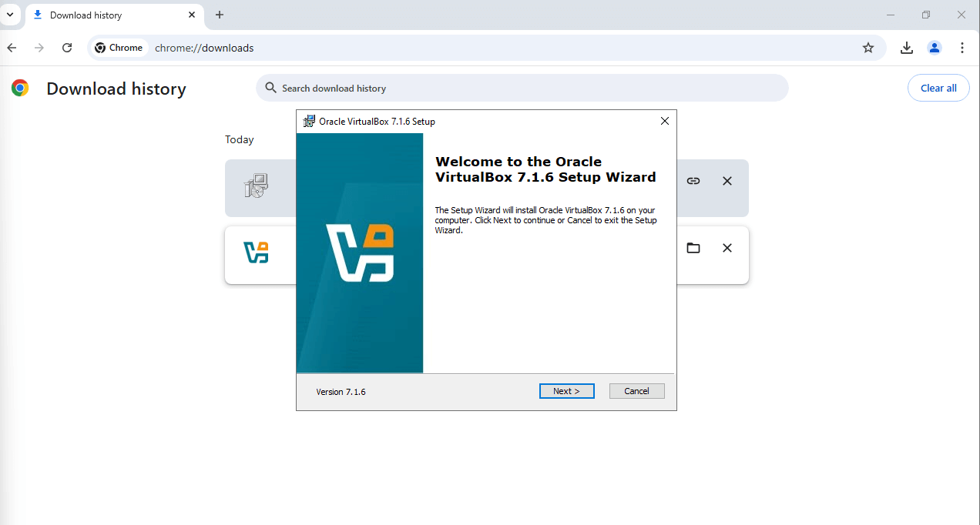Restore down the Chrome window
This screenshot has height=525, width=980.
926,15
